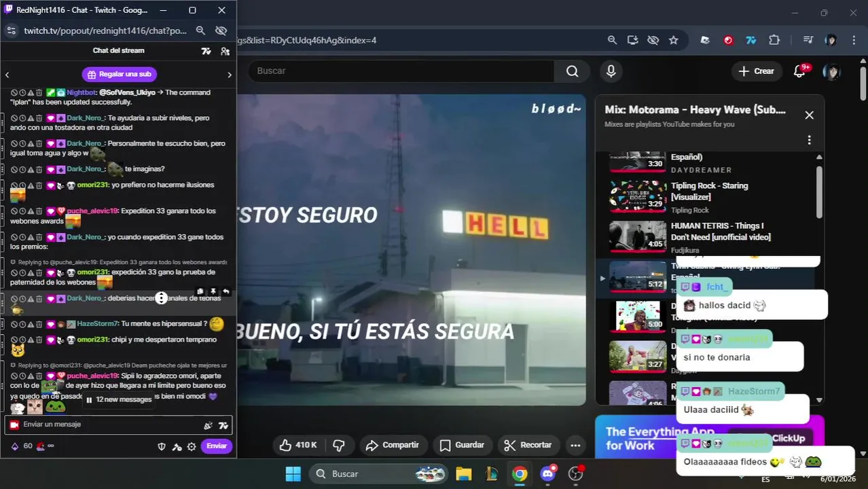This screenshot has width=868, height=489.
Task: Expand chat header with right chevron
Action: pyautogui.click(x=230, y=75)
